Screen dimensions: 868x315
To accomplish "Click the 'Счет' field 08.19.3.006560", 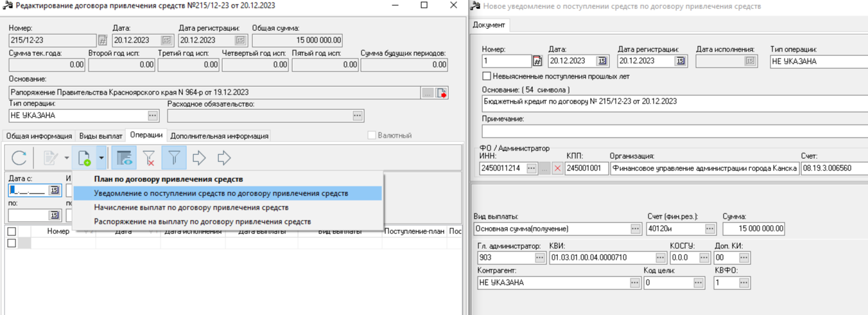I will tap(835, 168).
